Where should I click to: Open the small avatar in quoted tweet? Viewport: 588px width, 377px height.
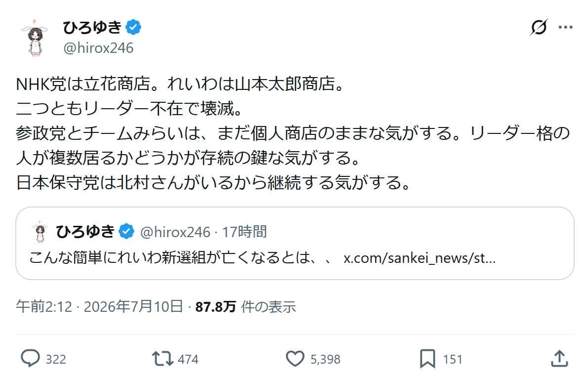coord(40,231)
